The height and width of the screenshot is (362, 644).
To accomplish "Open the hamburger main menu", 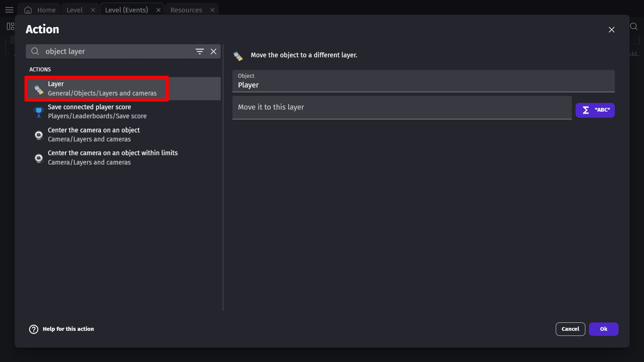I will [x=9, y=10].
